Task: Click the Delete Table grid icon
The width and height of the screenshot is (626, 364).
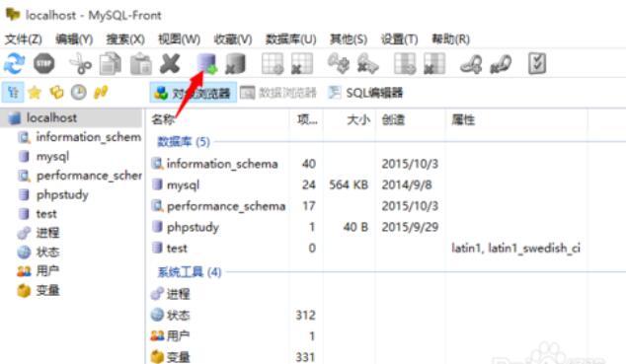Action: [x=302, y=64]
